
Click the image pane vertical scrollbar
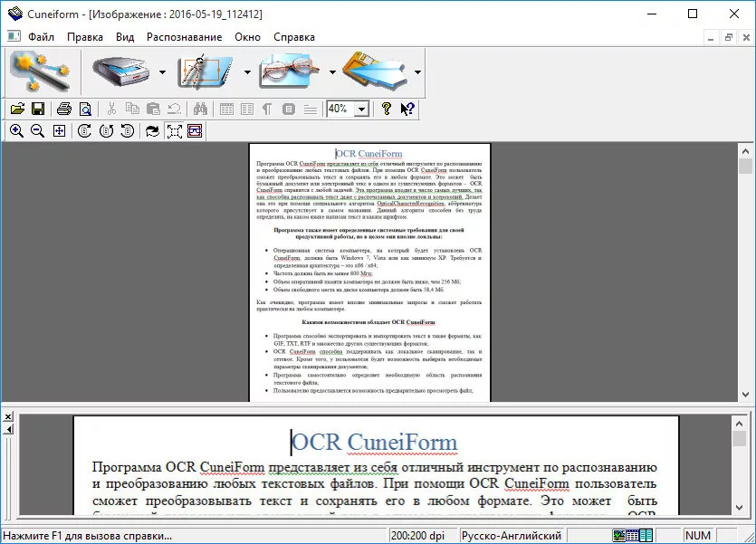click(x=745, y=272)
